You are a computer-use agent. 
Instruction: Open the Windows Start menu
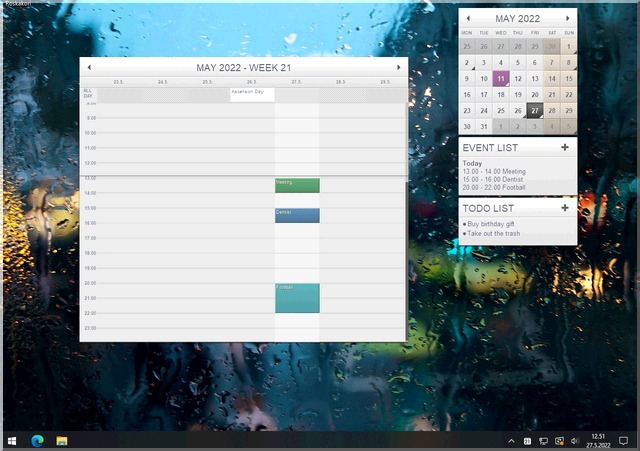click(x=12, y=441)
